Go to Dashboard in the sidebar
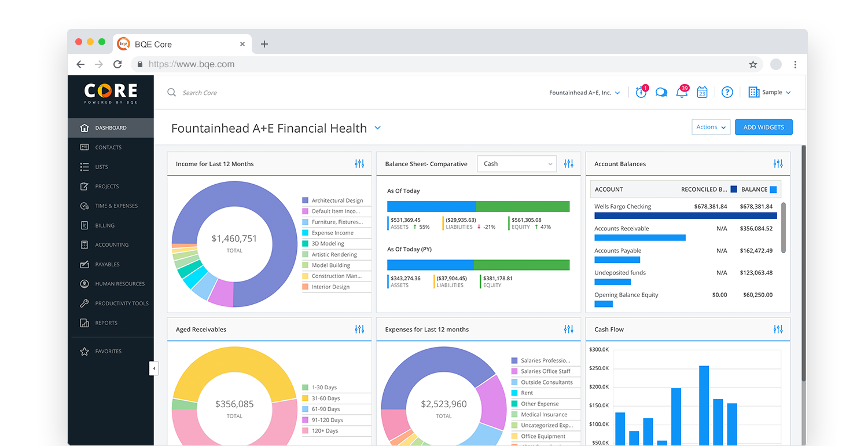Viewport: 868px width, 446px height. pos(111,128)
